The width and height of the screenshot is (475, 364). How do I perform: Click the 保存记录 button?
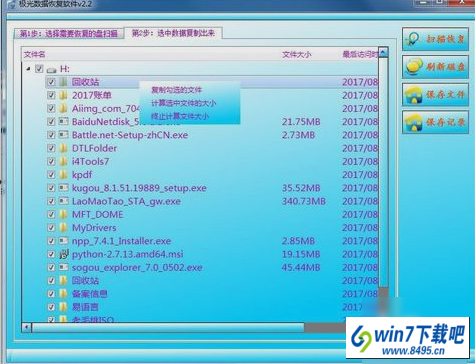[435, 122]
